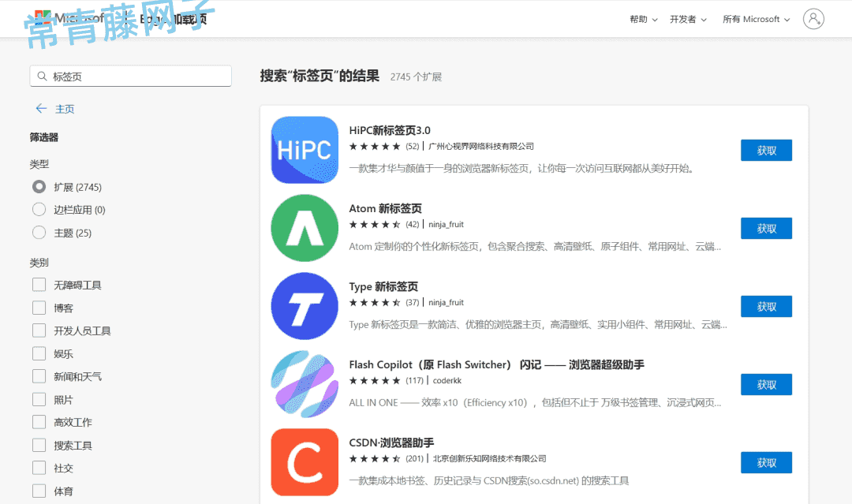The image size is (852, 504).
Task: Expand the 所有 Microsoft dropdown
Action: (756, 19)
